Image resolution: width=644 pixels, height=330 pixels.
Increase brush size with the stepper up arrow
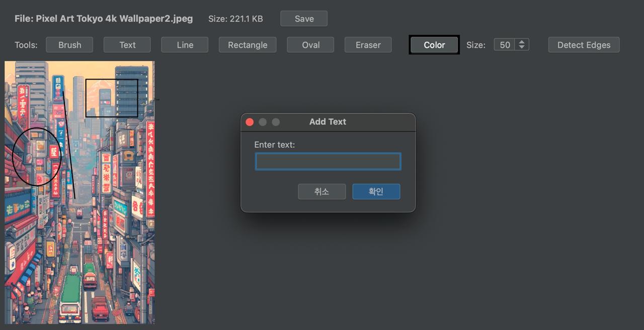[523, 42]
